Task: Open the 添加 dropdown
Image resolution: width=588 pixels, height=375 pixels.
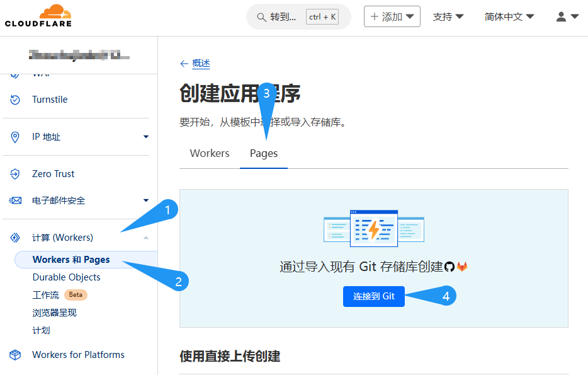Action: coord(392,16)
